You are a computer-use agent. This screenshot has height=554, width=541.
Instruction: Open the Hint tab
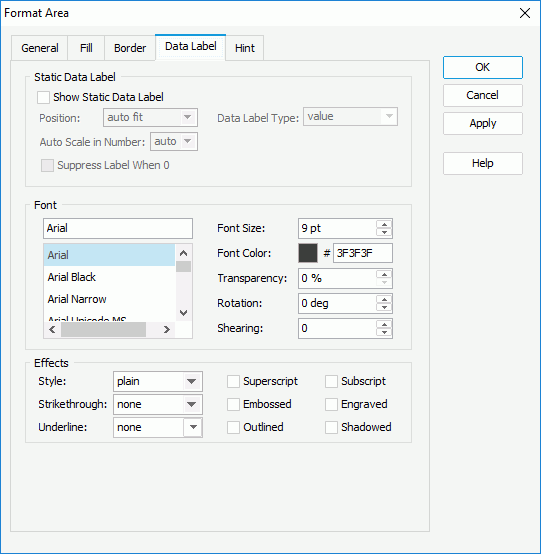[x=245, y=48]
